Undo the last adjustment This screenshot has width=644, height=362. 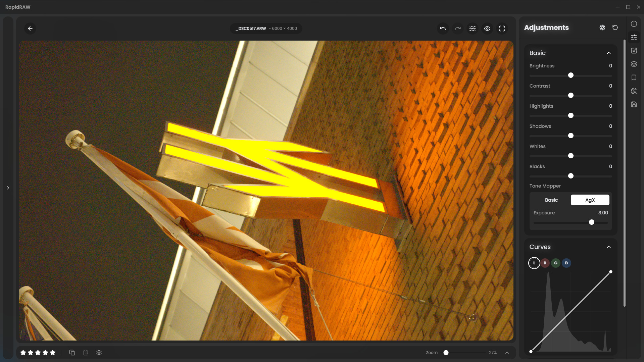pos(443,29)
